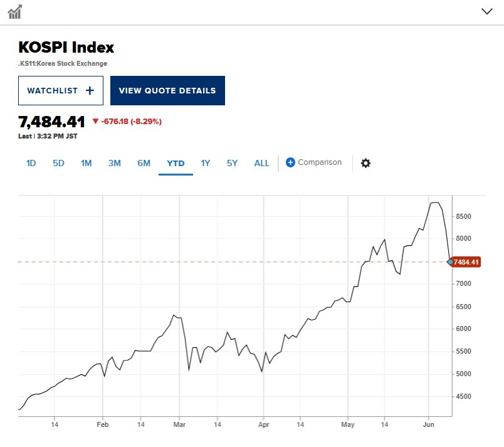Click the 7,484.41 last price value
The image size is (504, 447).
pos(52,122)
